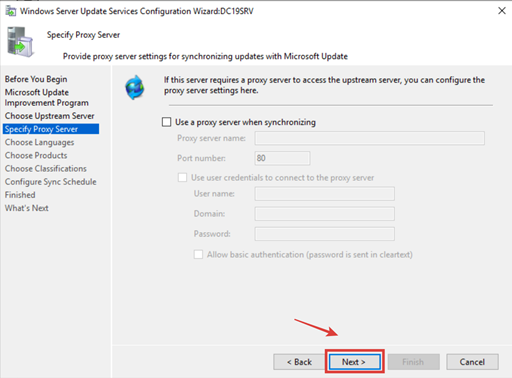The image size is (512, 378).
Task: Click the 'Password:' label
Action: click(x=212, y=234)
